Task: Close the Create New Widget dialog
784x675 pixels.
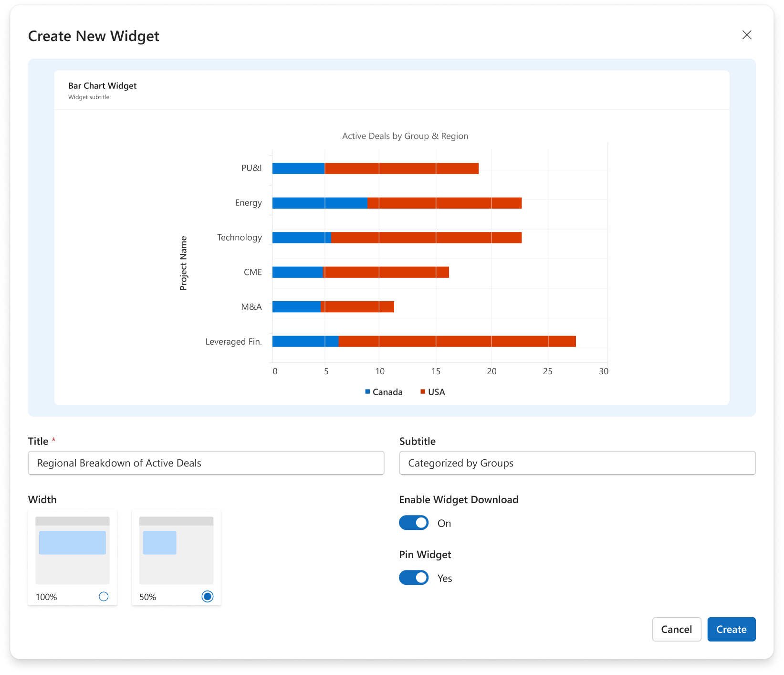Action: 747,35
